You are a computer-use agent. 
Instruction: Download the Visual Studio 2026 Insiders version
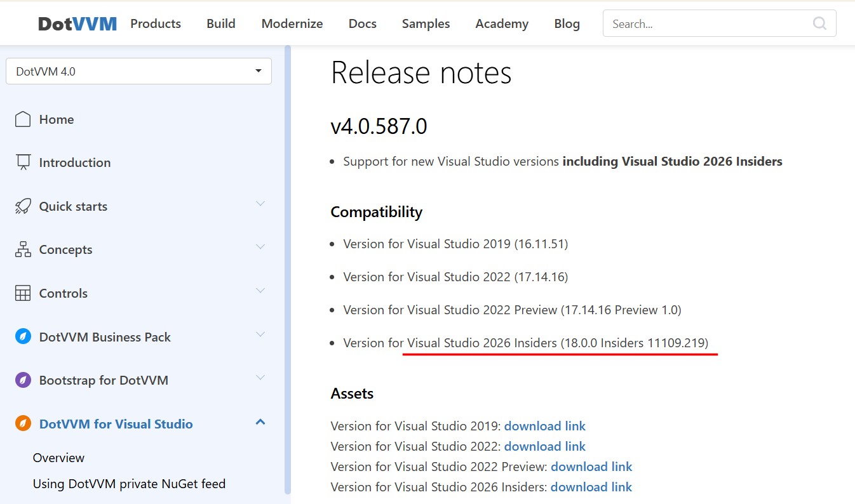(x=591, y=487)
